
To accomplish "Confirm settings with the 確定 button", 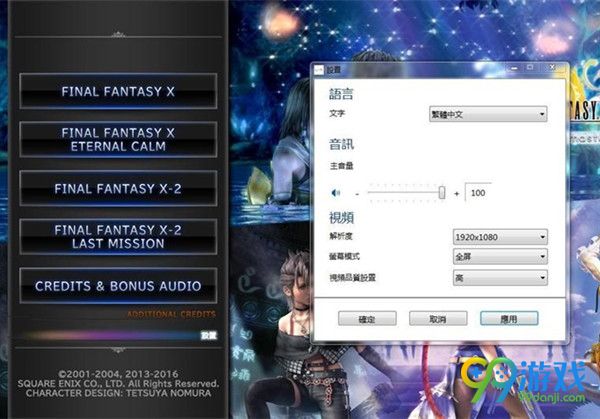I will click(x=367, y=318).
